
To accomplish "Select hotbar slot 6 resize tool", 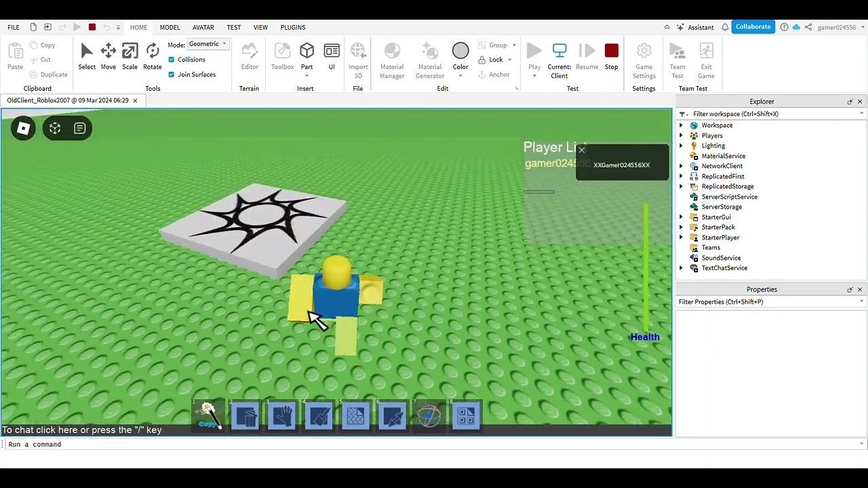I will tap(392, 415).
